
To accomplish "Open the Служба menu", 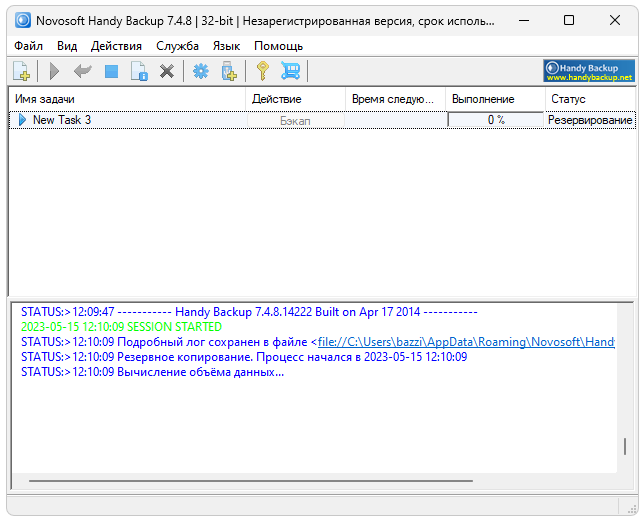I will [x=177, y=46].
